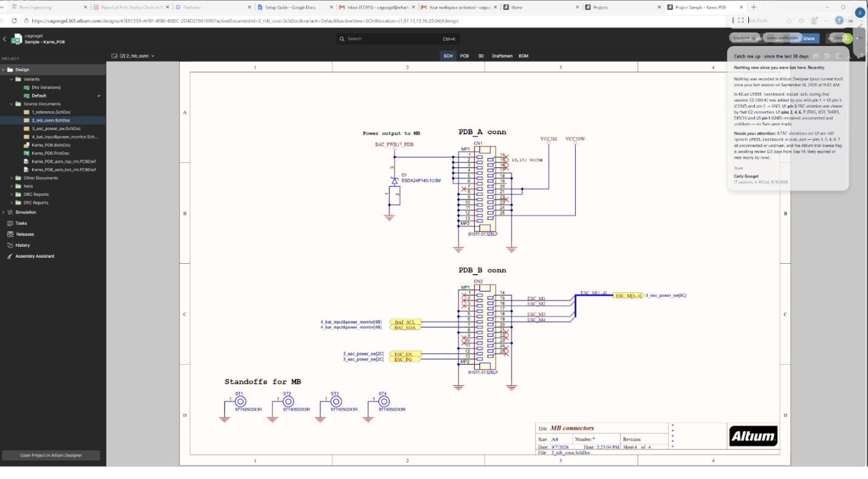Switch to the Gmail Inbox browser tab
Screen dimensions: 868x479
(376, 7)
